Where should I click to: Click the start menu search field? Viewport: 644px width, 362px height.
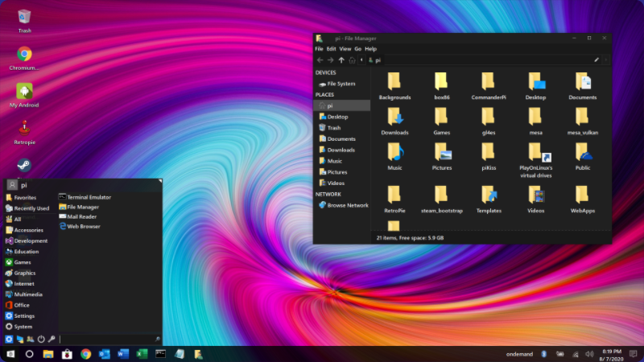pyautogui.click(x=105, y=339)
